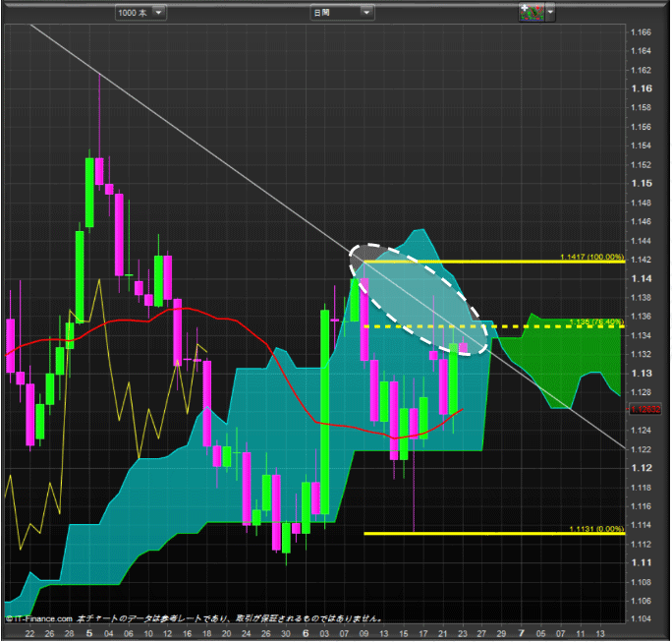Click the IT-Finance.com copyright text
This screenshot has width=672, height=642.
[39, 618]
